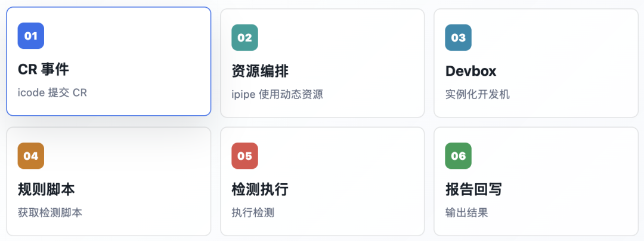Screen dimensions: 644x241
Task: Click the '获取检测脚本' description text
Action: pos(49,213)
